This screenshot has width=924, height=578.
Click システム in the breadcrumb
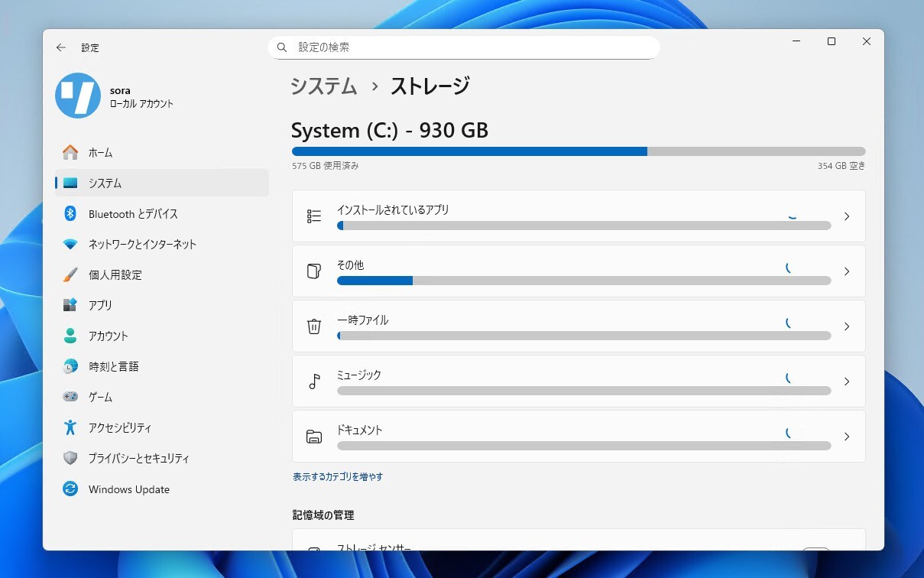(x=324, y=86)
